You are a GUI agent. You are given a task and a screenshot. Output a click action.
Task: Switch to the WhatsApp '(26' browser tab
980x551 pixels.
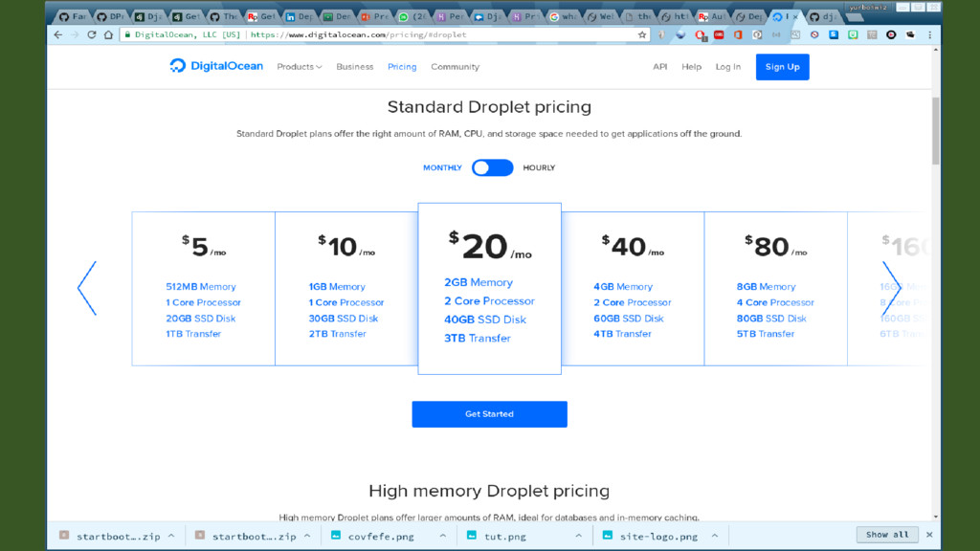(413, 17)
